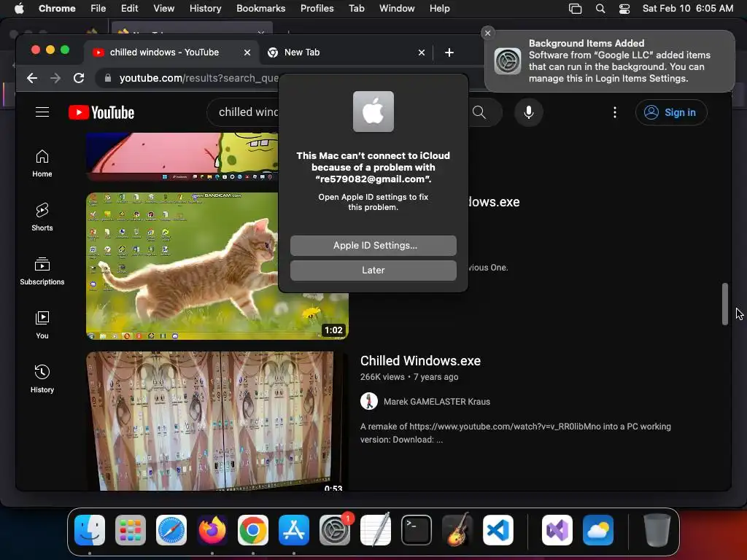The image size is (747, 560).
Task: Open Google Chrome from the Dock
Action: 253,530
